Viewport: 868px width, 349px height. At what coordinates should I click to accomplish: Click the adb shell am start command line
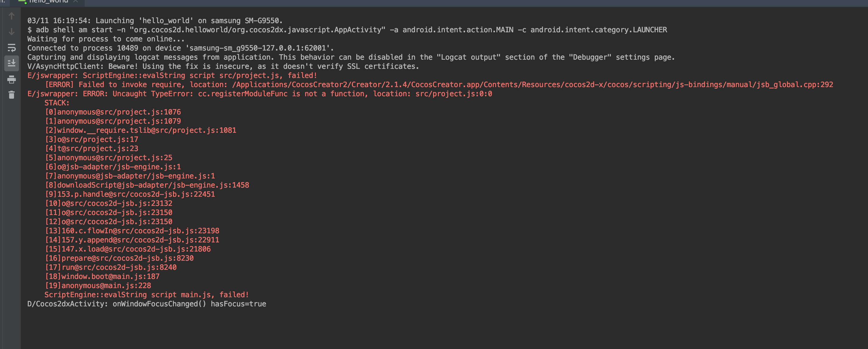click(x=347, y=30)
